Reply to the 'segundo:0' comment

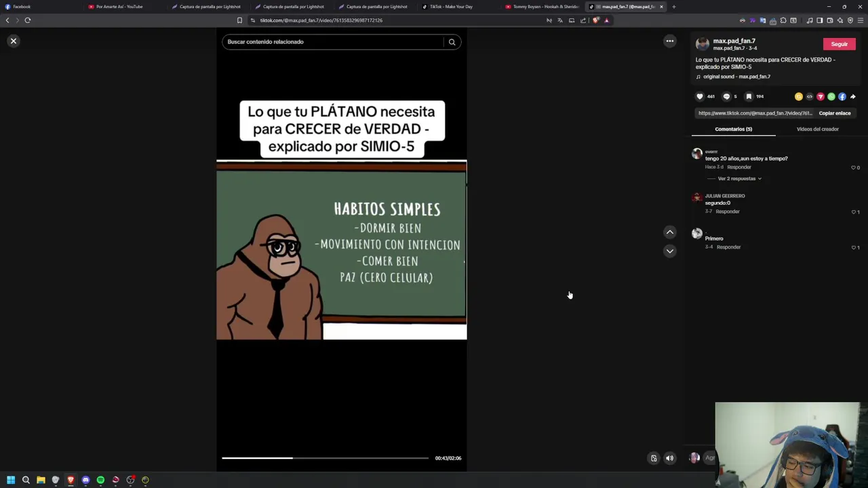[x=728, y=211]
